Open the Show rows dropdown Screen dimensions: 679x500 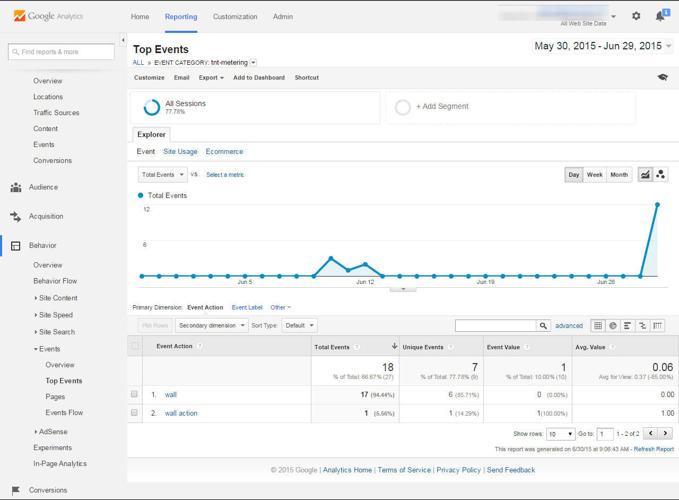[559, 434]
